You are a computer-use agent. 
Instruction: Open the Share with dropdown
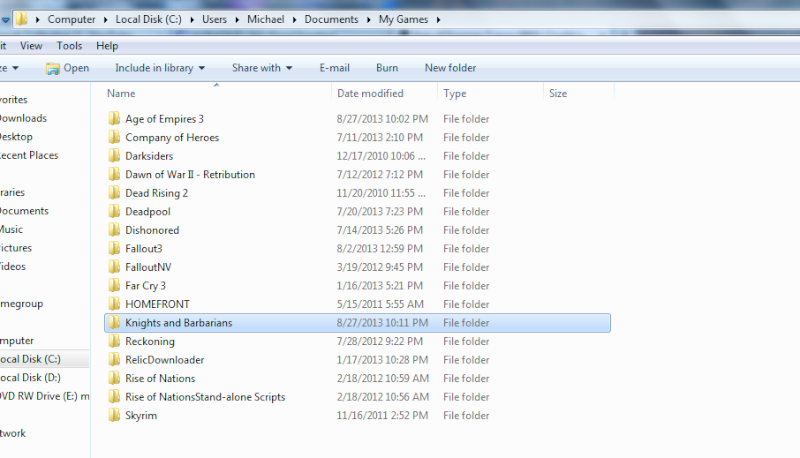pos(262,68)
